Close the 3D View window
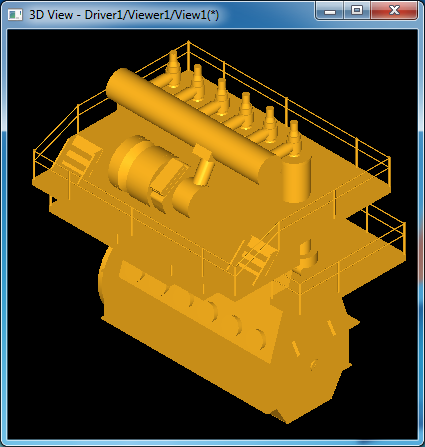Screen dimensions: 425x447 click(x=394, y=11)
